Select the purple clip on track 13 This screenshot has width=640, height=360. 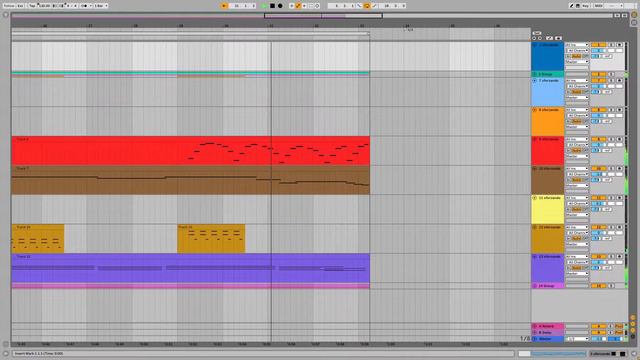tap(191, 268)
